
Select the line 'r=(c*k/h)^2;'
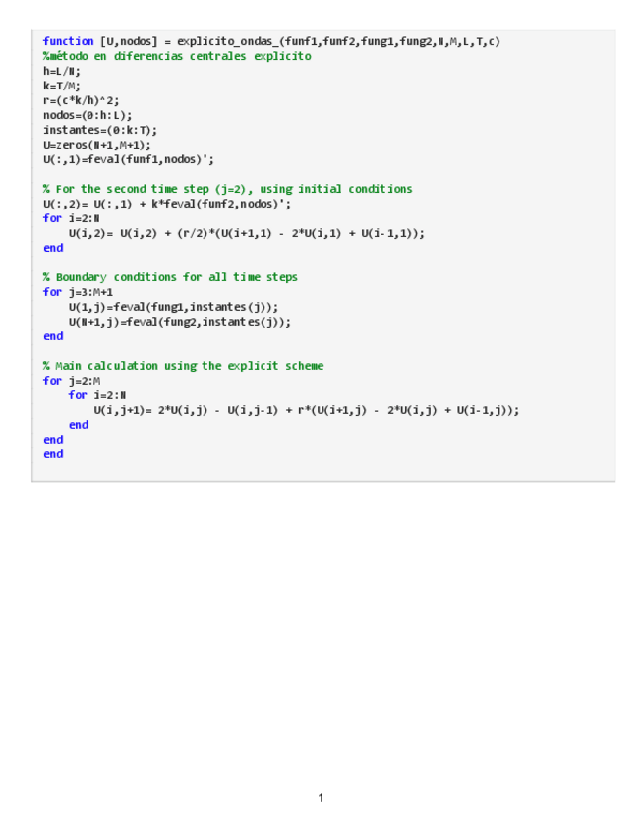(82, 100)
